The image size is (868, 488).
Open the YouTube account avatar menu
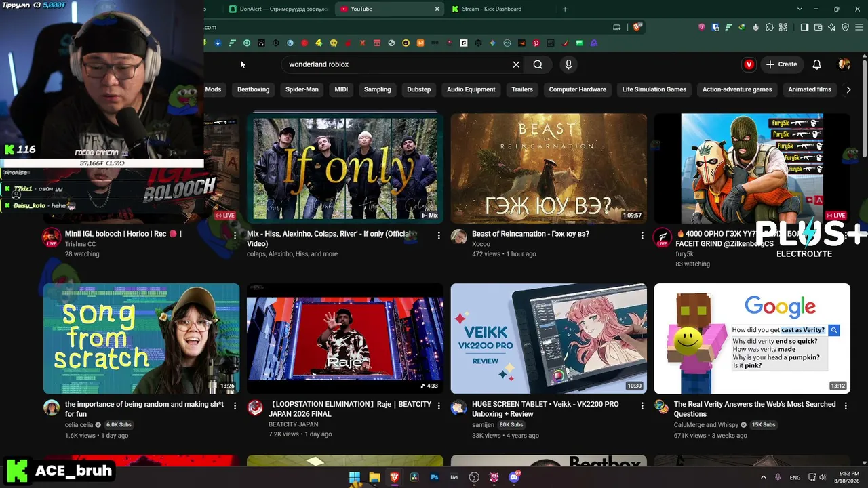pyautogui.click(x=844, y=64)
